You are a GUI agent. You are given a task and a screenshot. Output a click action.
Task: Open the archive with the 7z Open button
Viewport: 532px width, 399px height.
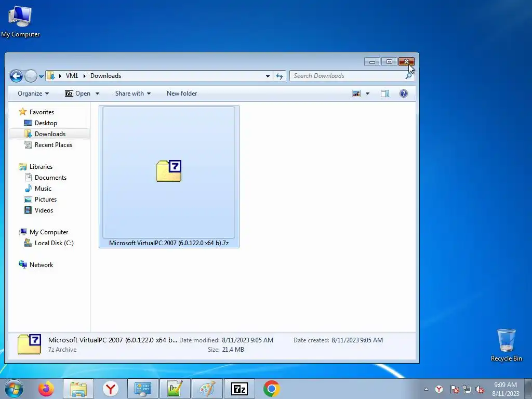(x=78, y=94)
